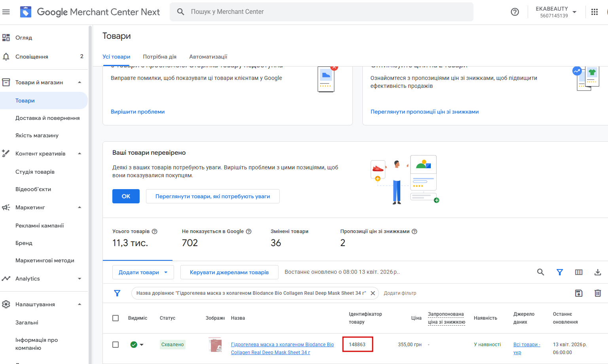Download the products list

tap(598, 272)
